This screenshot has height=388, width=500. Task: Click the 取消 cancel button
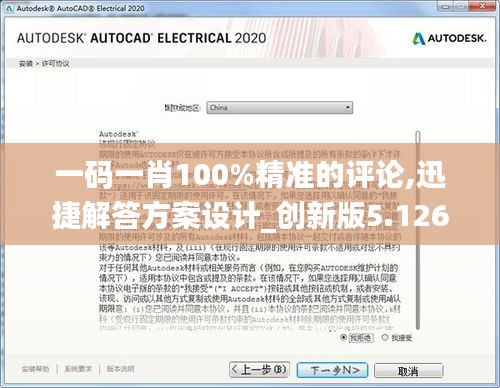(x=408, y=371)
